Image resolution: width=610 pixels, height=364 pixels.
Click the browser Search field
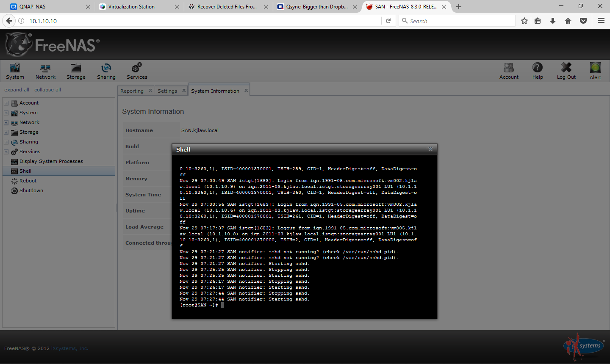pyautogui.click(x=457, y=21)
